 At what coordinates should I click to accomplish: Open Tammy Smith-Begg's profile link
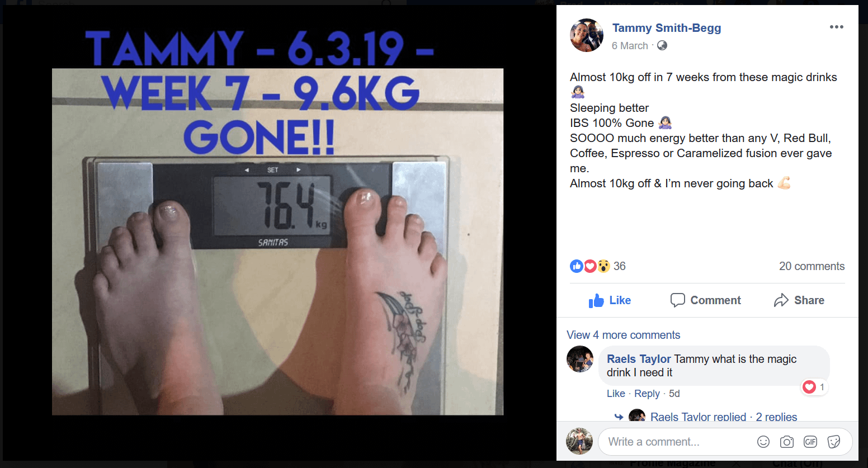(666, 28)
